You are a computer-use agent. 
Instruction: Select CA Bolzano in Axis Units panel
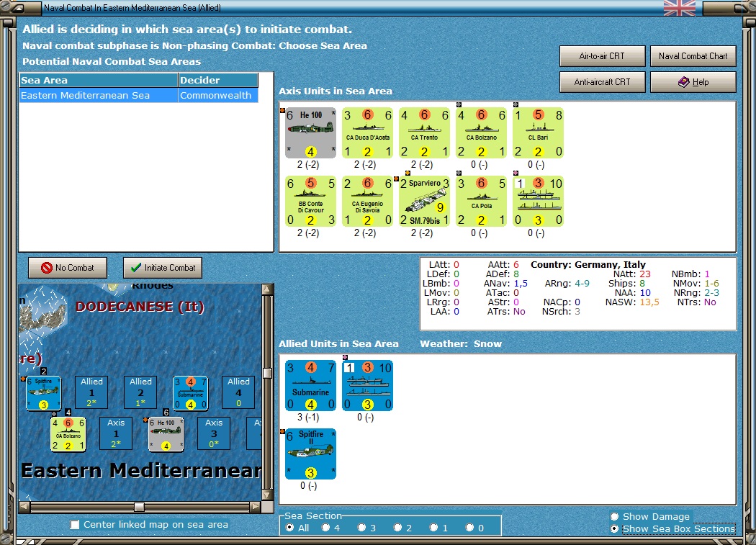pos(481,133)
